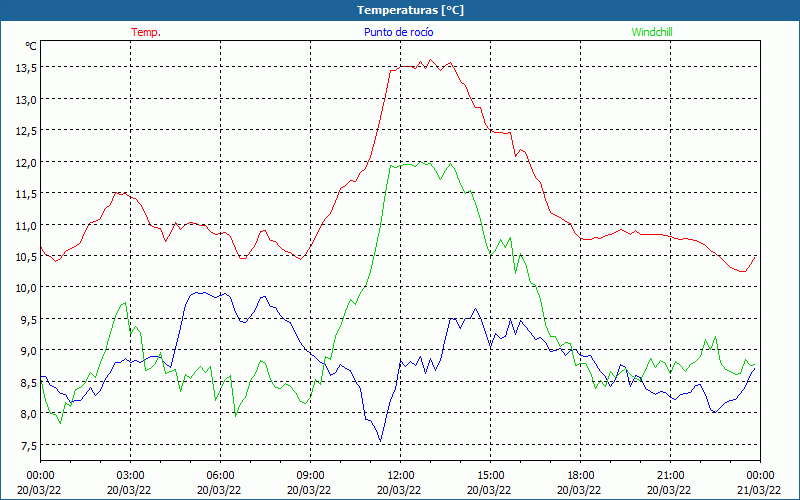Click the blue dew point minimum near 11:20

click(x=380, y=441)
